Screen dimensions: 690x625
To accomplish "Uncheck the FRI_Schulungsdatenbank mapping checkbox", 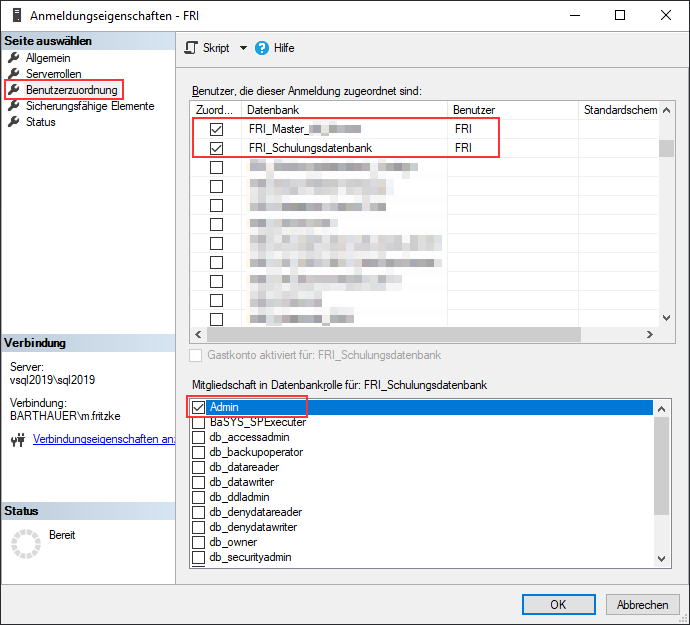I will pos(216,148).
